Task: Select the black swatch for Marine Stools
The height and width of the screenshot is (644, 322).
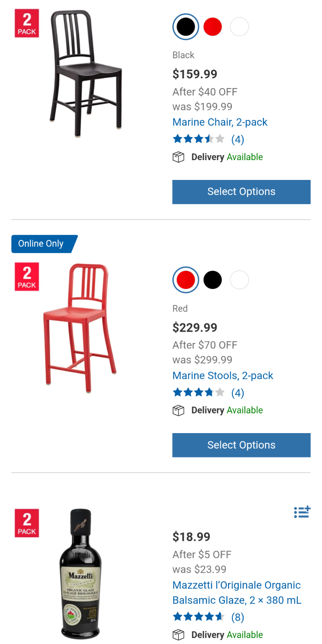Action: [x=213, y=280]
